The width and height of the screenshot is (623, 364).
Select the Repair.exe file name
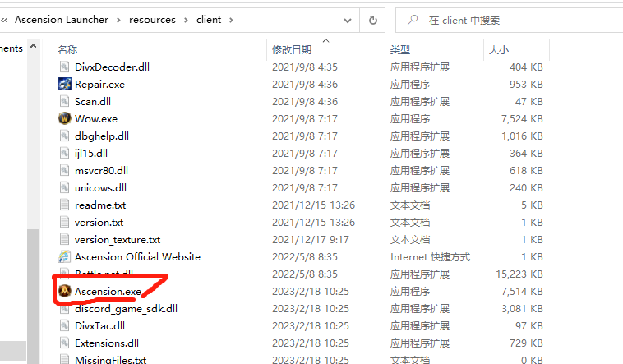[x=99, y=85]
